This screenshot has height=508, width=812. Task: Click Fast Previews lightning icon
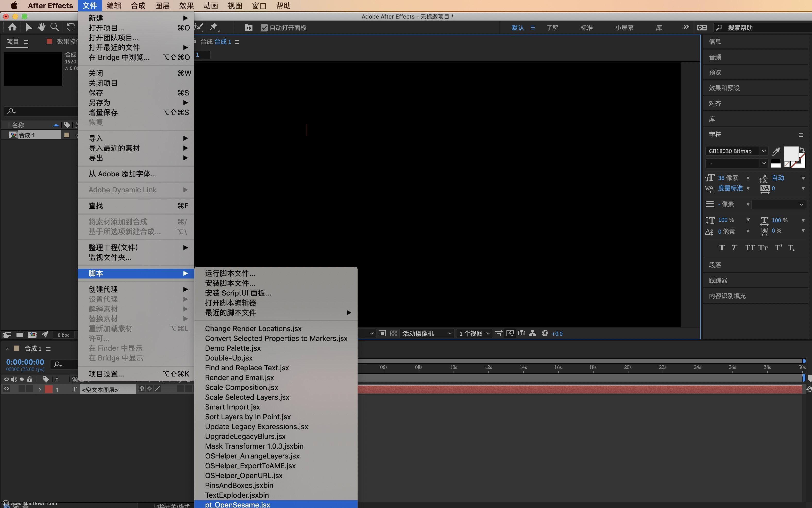click(510, 333)
